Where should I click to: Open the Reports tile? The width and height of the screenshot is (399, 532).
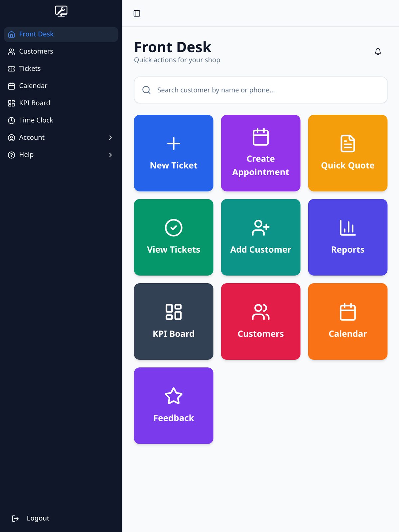pyautogui.click(x=348, y=237)
